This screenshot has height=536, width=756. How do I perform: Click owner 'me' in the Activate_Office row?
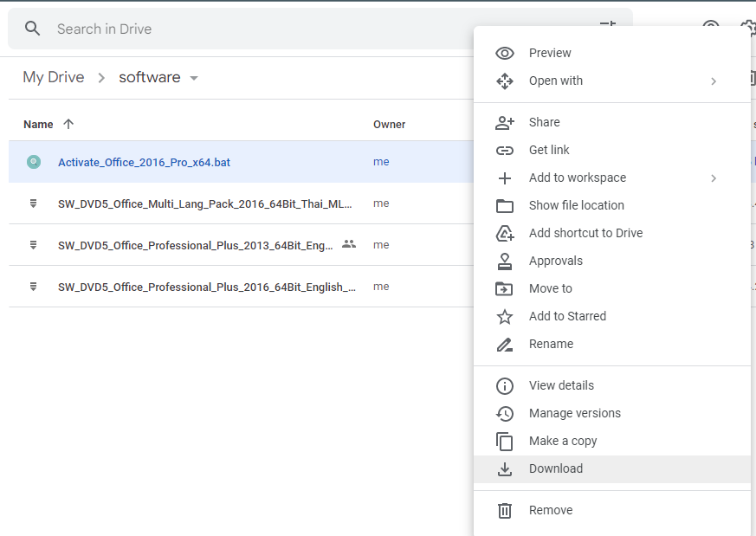381,162
